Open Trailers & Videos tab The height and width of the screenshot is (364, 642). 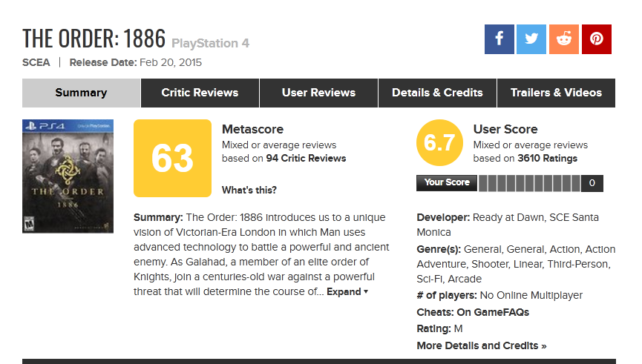pyautogui.click(x=556, y=93)
